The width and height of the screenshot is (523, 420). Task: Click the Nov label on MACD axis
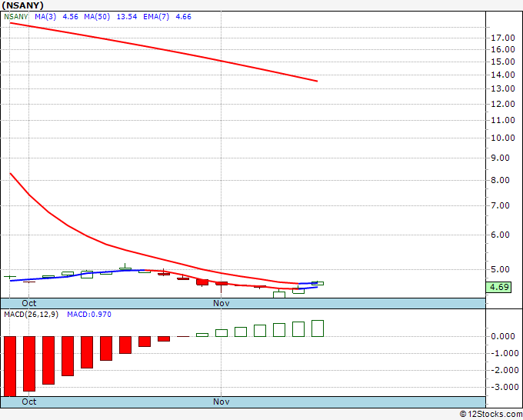pyautogui.click(x=222, y=402)
